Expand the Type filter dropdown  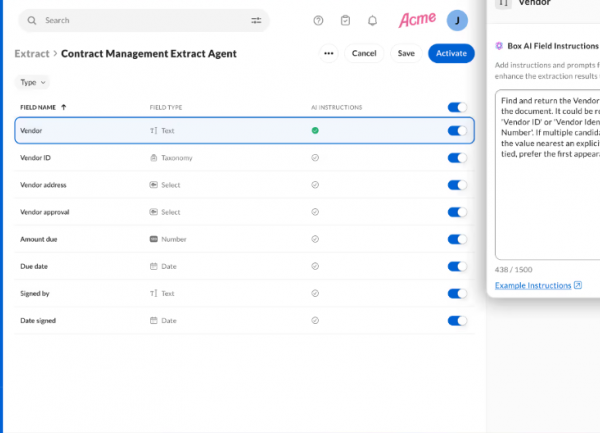(34, 82)
